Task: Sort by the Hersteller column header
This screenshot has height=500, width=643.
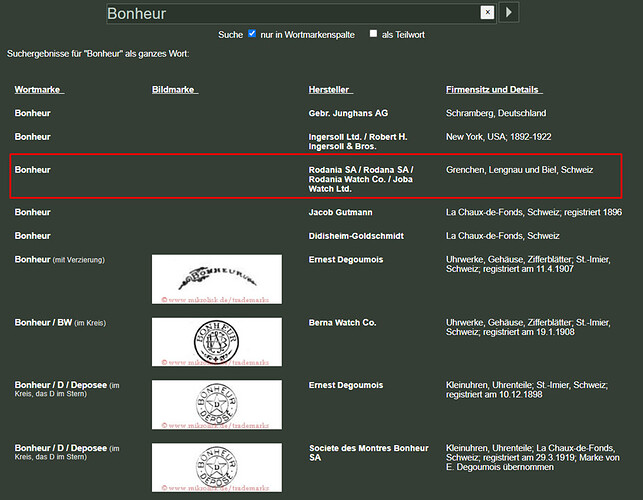Action: coord(331,89)
